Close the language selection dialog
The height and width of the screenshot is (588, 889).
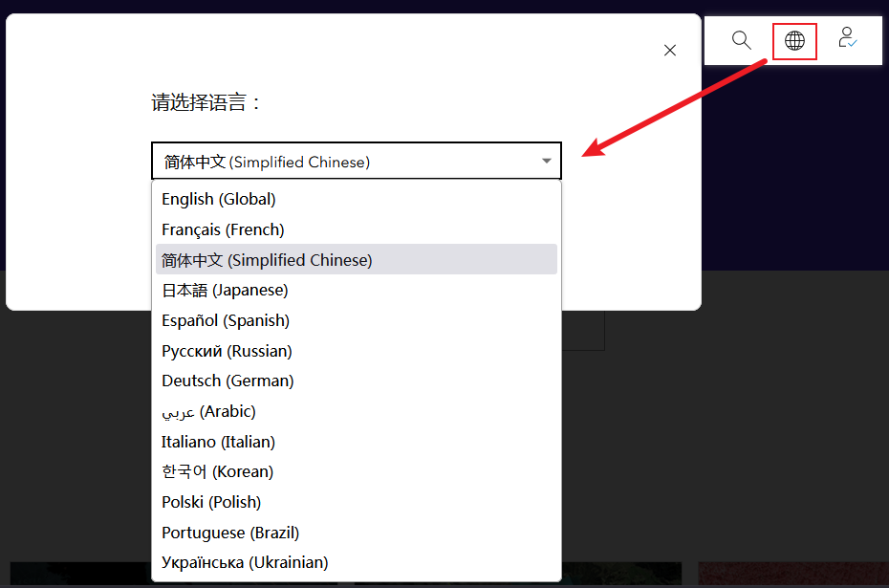click(669, 50)
